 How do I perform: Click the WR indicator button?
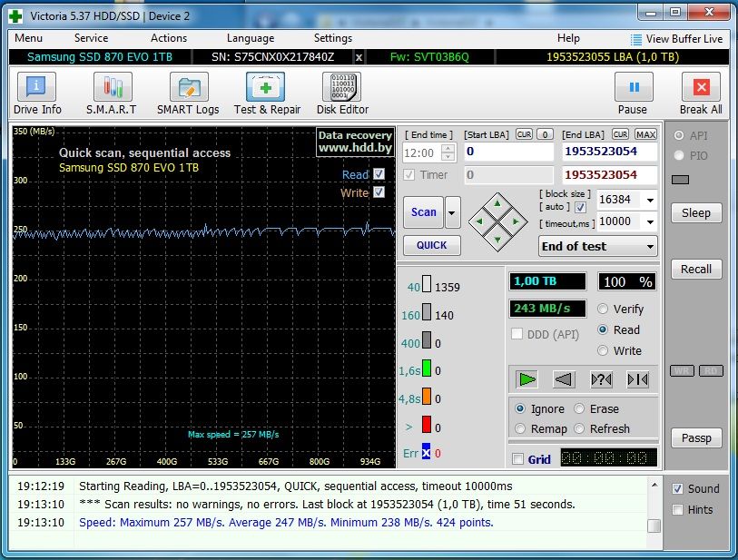(682, 371)
